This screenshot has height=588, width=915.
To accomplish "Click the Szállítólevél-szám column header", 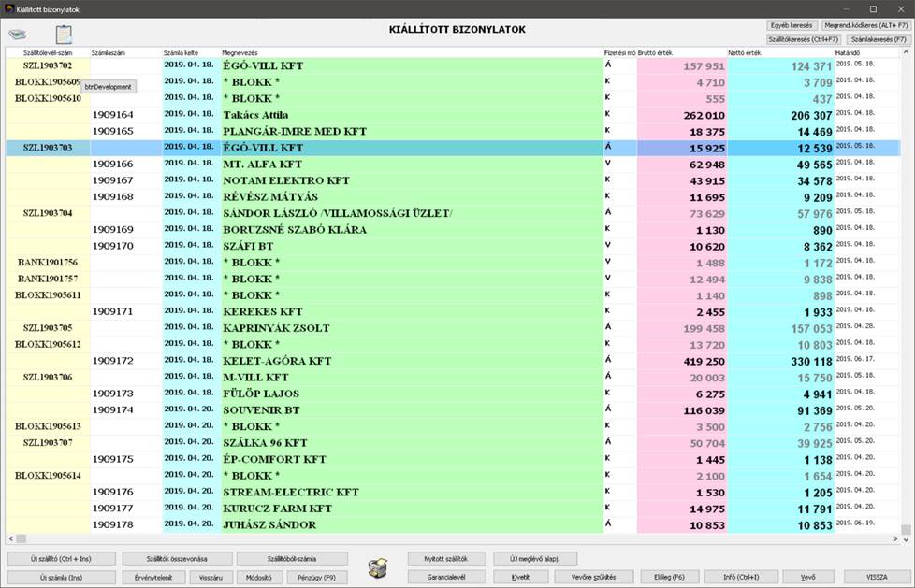I will (x=48, y=53).
